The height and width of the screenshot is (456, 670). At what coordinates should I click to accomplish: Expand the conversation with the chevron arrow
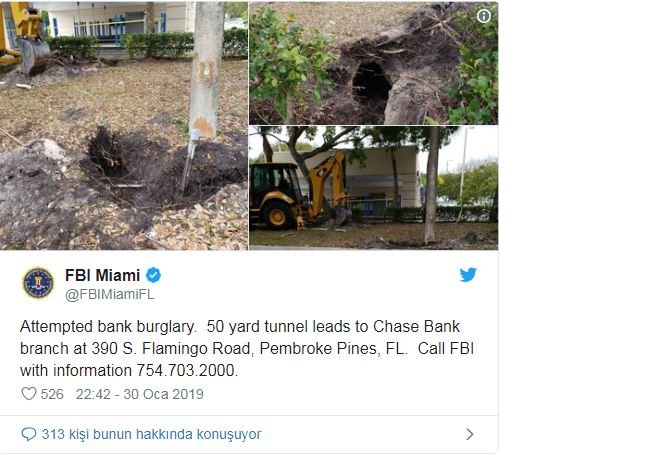click(x=470, y=434)
